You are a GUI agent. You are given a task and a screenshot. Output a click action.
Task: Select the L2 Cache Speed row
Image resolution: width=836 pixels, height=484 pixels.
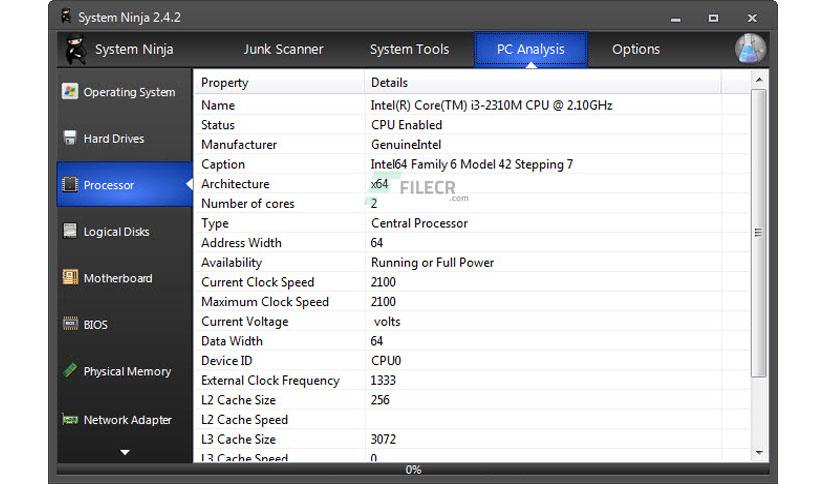[472, 420]
